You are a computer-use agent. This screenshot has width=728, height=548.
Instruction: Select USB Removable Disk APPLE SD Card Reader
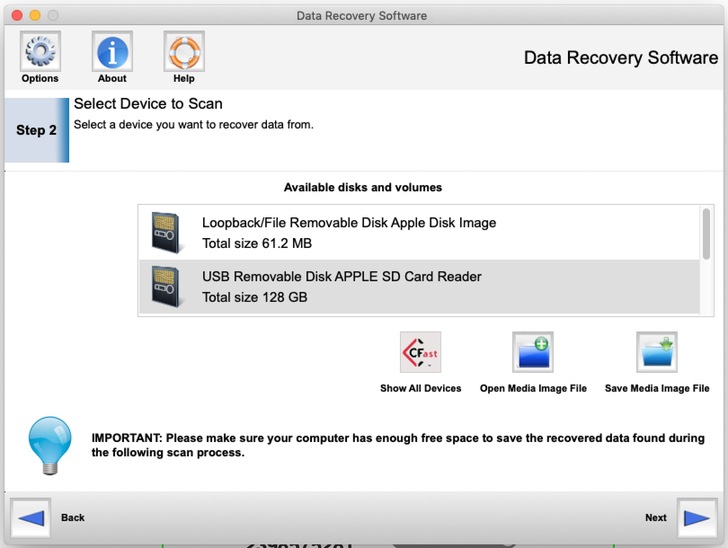419,287
